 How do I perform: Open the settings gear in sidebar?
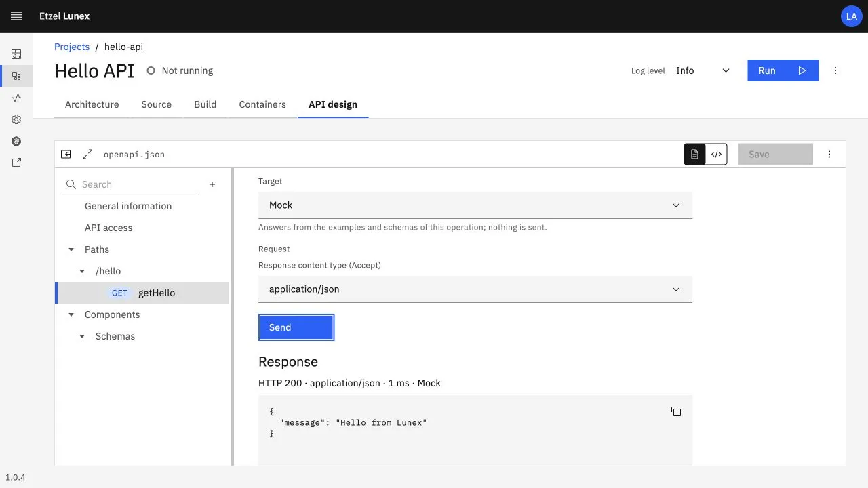[x=16, y=119]
